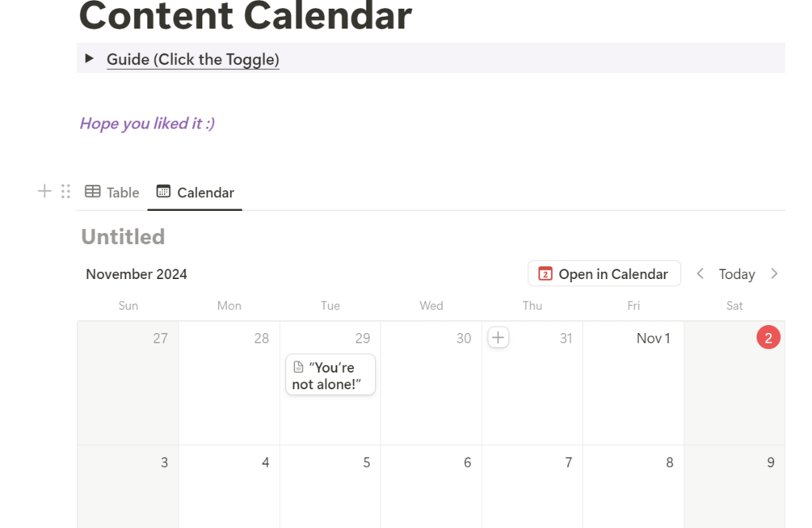The image size is (812, 528).
Task: Select the Calendar view tab
Action: click(x=196, y=192)
